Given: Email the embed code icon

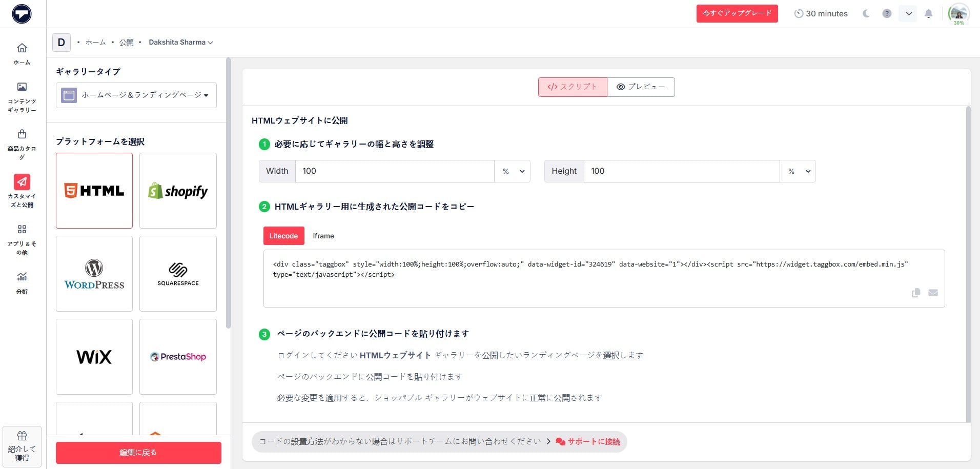Looking at the screenshot, I should coord(933,293).
